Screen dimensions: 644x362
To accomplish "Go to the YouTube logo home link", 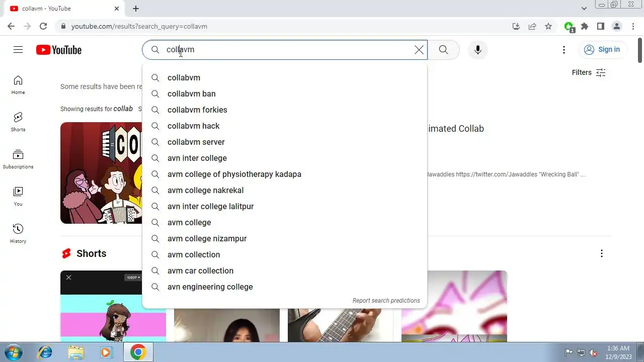I will click(58, 50).
